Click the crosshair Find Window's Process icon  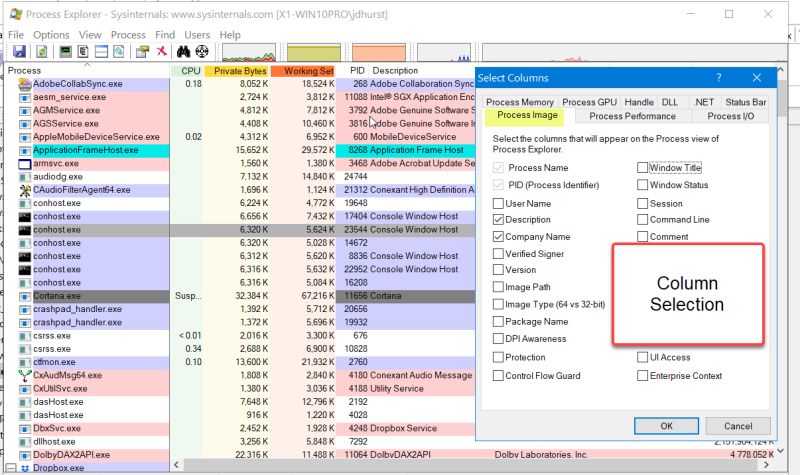coord(202,52)
